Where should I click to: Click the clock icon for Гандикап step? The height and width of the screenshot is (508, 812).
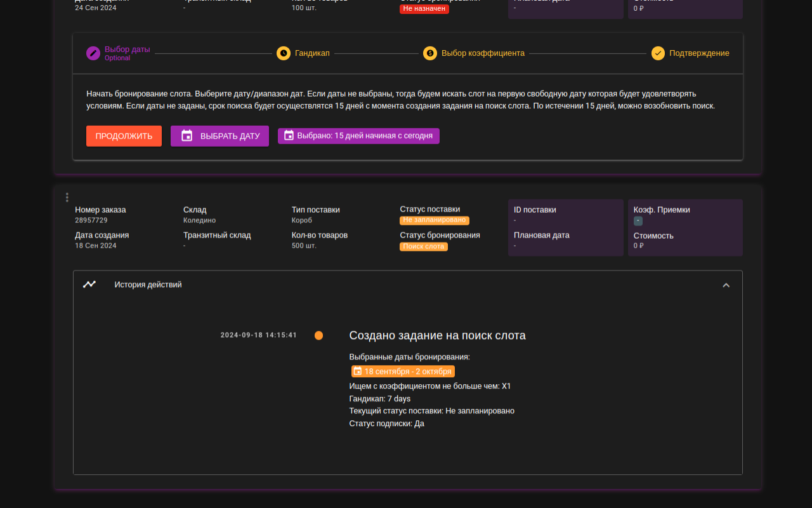click(284, 53)
